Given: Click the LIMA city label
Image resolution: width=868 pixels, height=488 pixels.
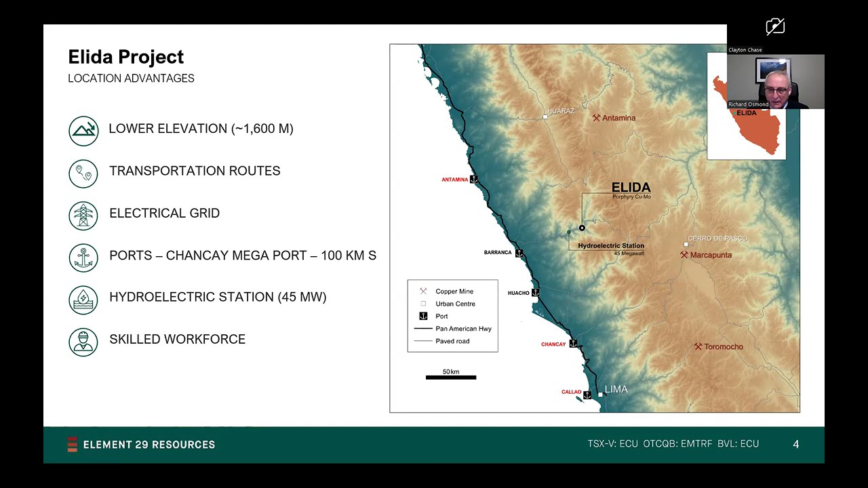Looking at the screenshot, I should pos(616,389).
